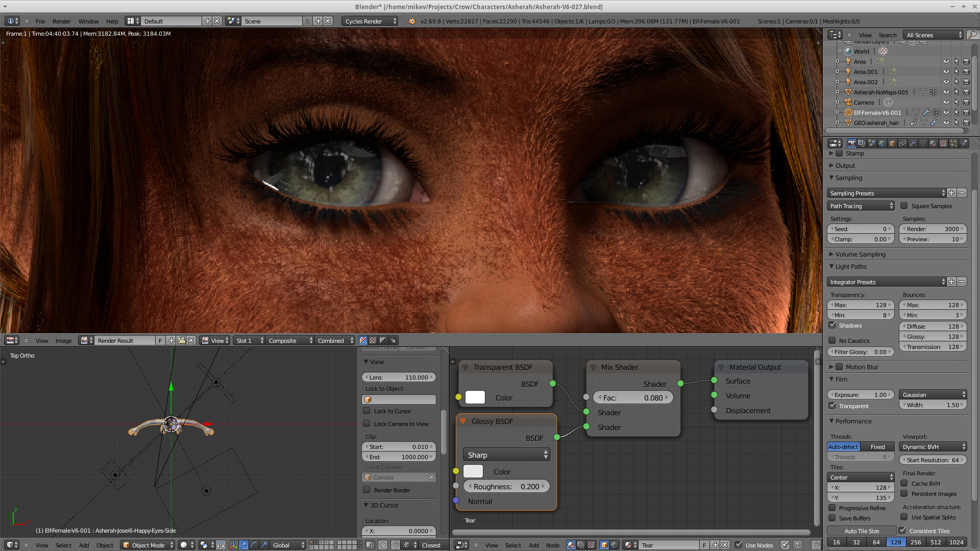
Task: Expand the Volume Sampling panel
Action: [860, 254]
